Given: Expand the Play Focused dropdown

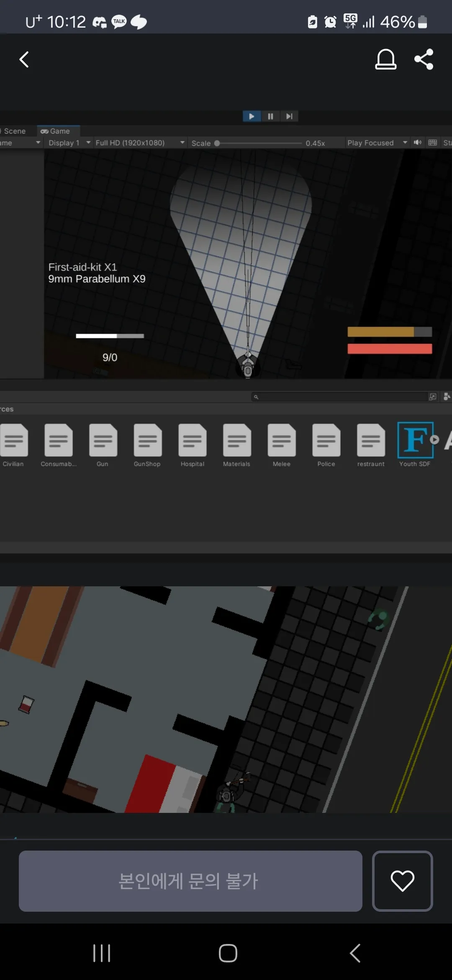Looking at the screenshot, I should point(377,143).
